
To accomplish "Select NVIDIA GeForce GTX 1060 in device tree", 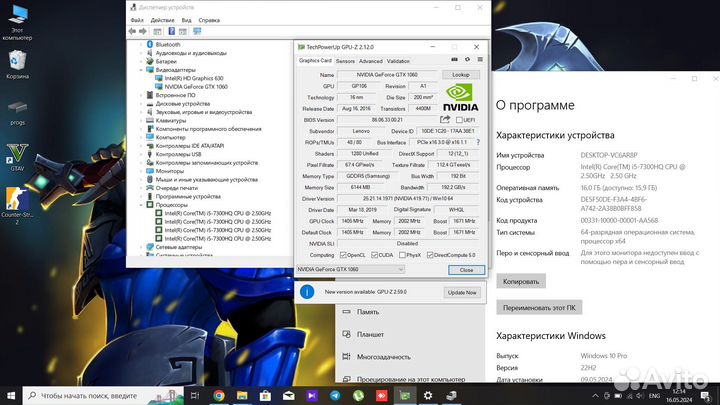I will pyautogui.click(x=196, y=87).
